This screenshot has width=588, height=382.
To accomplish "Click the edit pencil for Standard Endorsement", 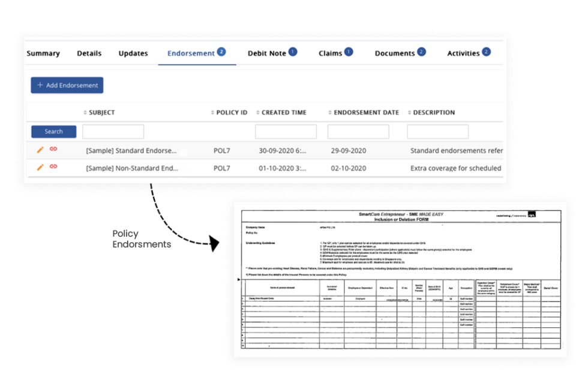I will pyautogui.click(x=41, y=150).
